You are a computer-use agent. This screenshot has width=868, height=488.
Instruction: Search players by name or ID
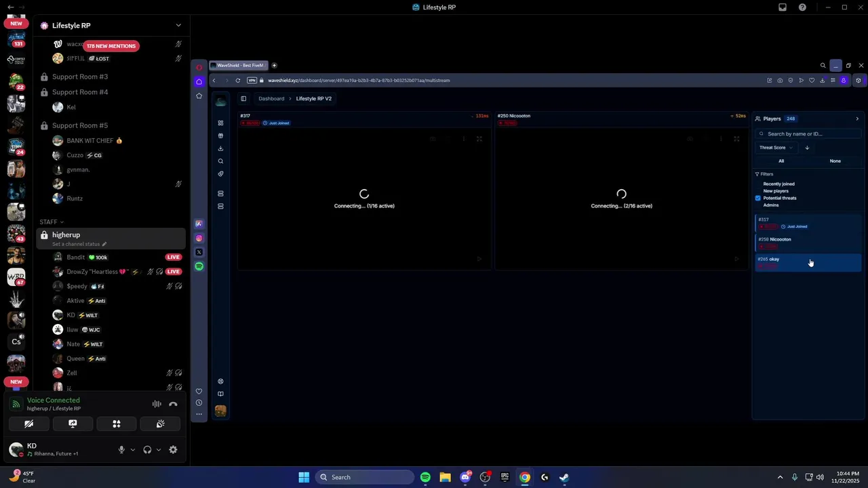[x=808, y=134]
